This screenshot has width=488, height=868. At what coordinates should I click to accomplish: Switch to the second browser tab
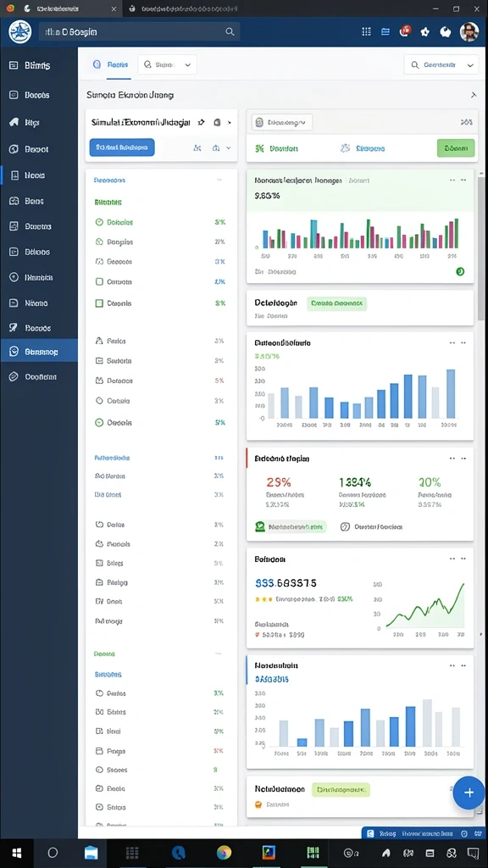(186, 8)
